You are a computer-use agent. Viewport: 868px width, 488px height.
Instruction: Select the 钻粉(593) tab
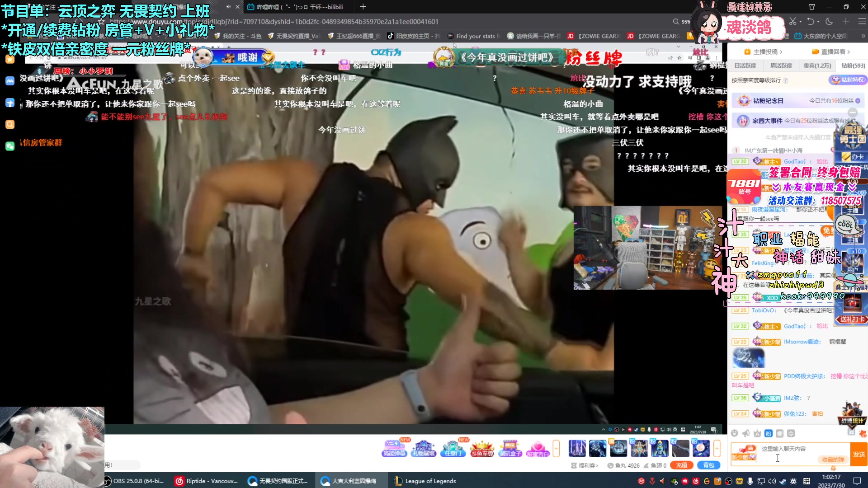pos(853,66)
